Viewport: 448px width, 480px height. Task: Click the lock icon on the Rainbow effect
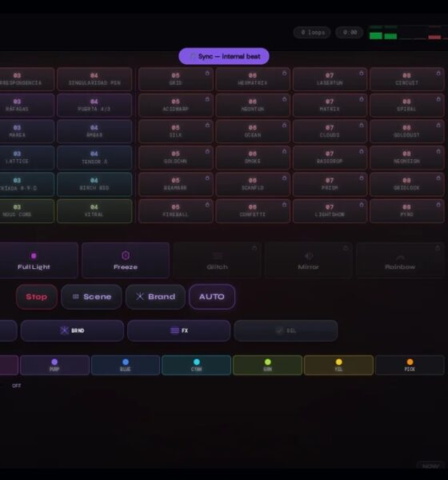(438, 248)
